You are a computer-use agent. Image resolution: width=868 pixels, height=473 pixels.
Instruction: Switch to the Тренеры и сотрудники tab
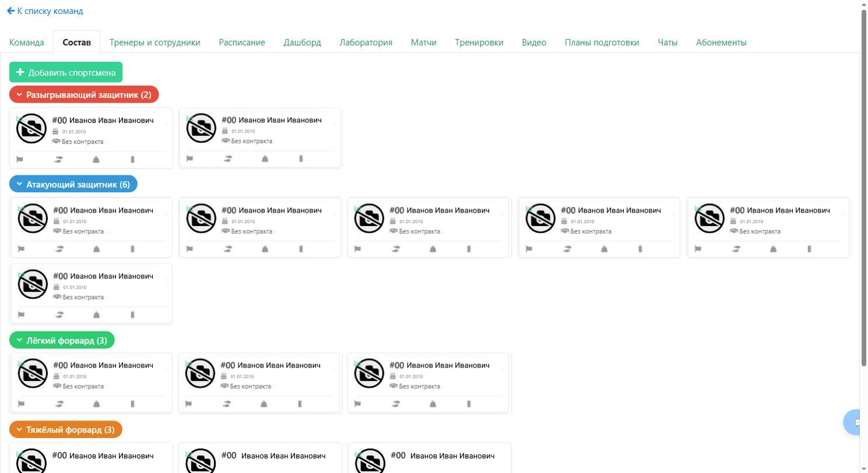coord(155,43)
